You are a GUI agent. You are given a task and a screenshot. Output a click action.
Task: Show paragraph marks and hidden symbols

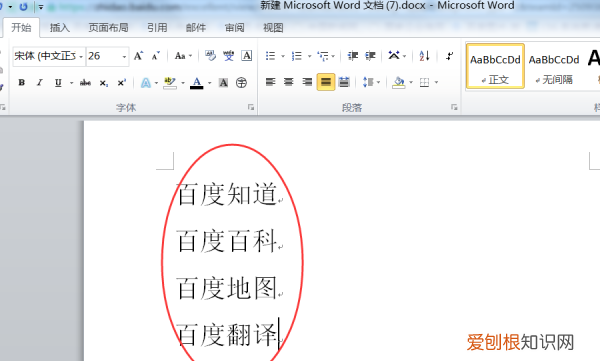click(x=449, y=56)
